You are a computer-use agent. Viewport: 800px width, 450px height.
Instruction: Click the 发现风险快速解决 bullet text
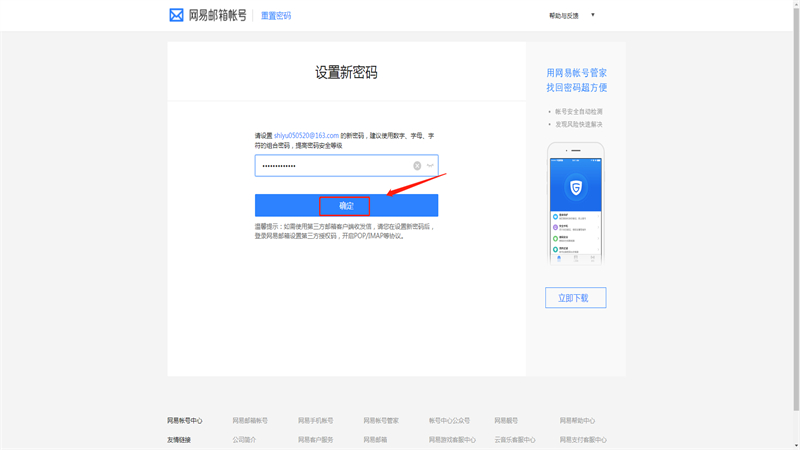[x=579, y=124]
